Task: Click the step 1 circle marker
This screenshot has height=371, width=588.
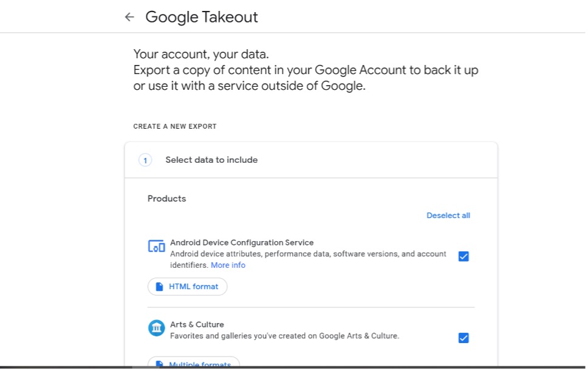Action: pos(145,160)
